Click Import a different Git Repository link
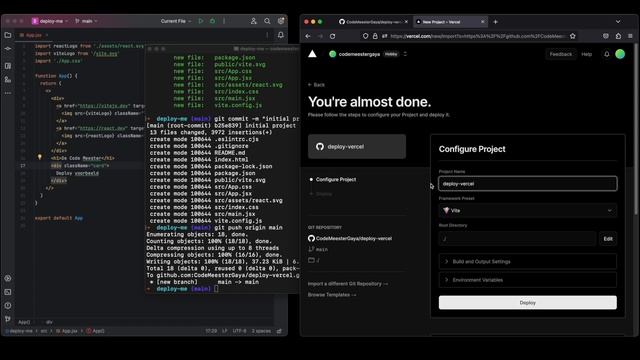 [348, 284]
